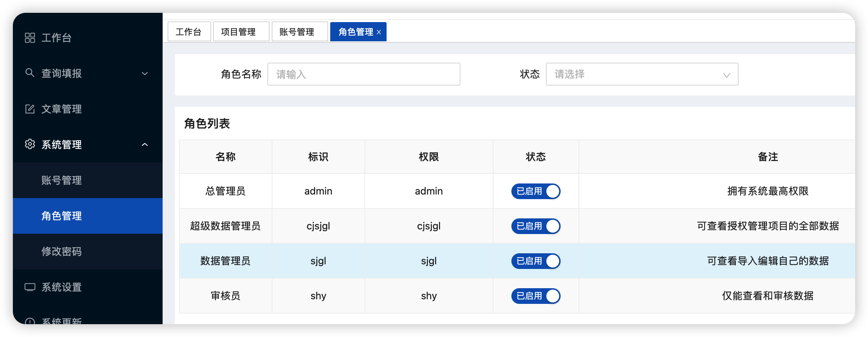Click the 超级数据管理员 name cell
The width and height of the screenshot is (868, 337).
coord(225,226)
